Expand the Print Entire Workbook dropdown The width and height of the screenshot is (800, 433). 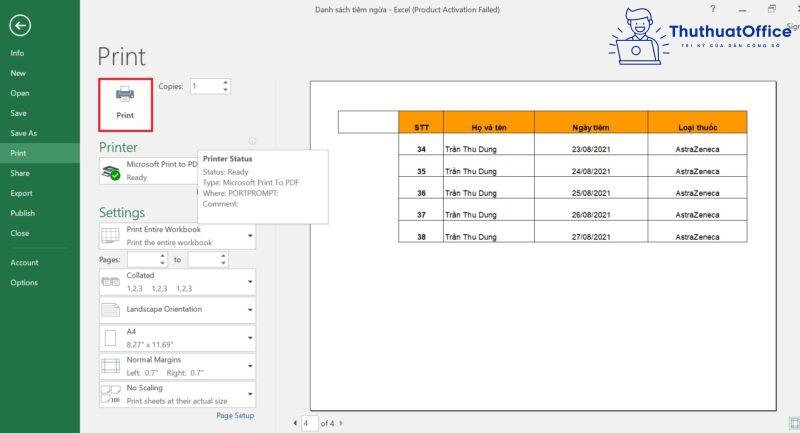pyautogui.click(x=178, y=236)
